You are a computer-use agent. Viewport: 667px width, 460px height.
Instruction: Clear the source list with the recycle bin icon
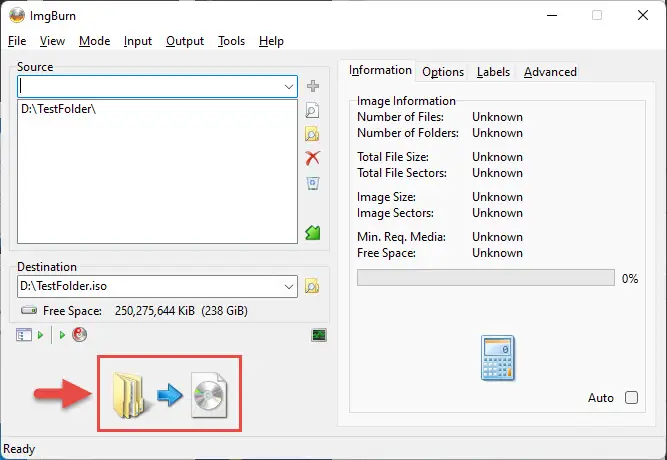(313, 183)
